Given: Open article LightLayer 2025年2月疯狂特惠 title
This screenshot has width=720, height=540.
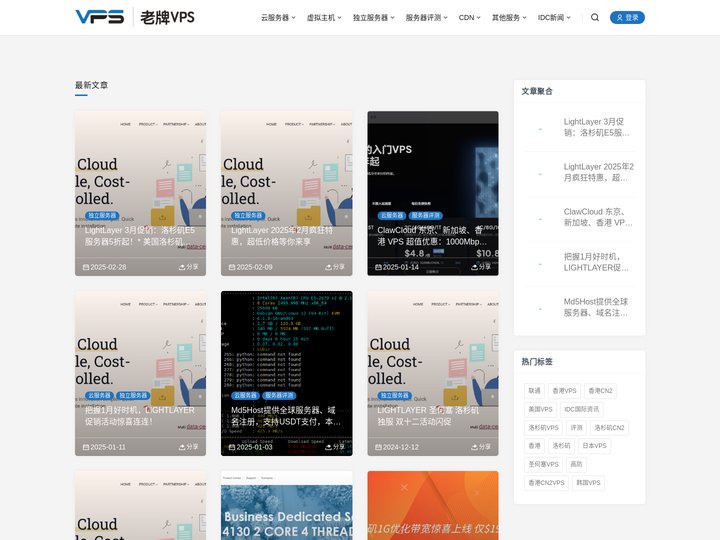Looking at the screenshot, I should click(x=281, y=236).
